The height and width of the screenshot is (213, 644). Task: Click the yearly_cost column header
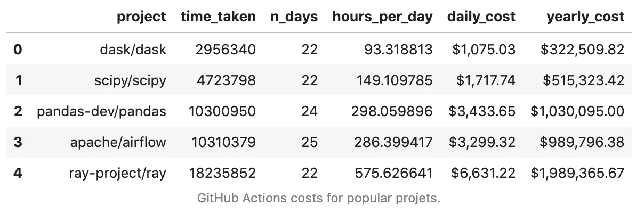tap(585, 17)
